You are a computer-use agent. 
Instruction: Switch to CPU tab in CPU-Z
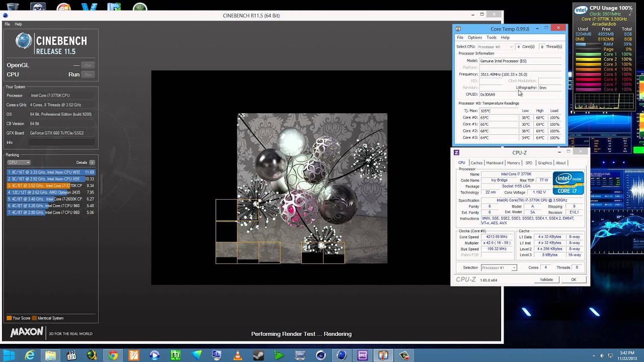[x=461, y=163]
